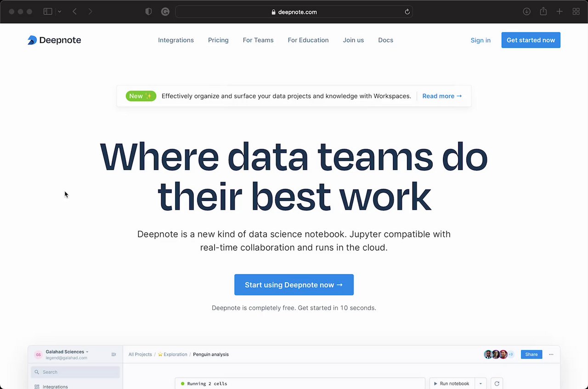The height and width of the screenshot is (389, 588).
Task: Go back with the Safari back arrow
Action: point(74,11)
